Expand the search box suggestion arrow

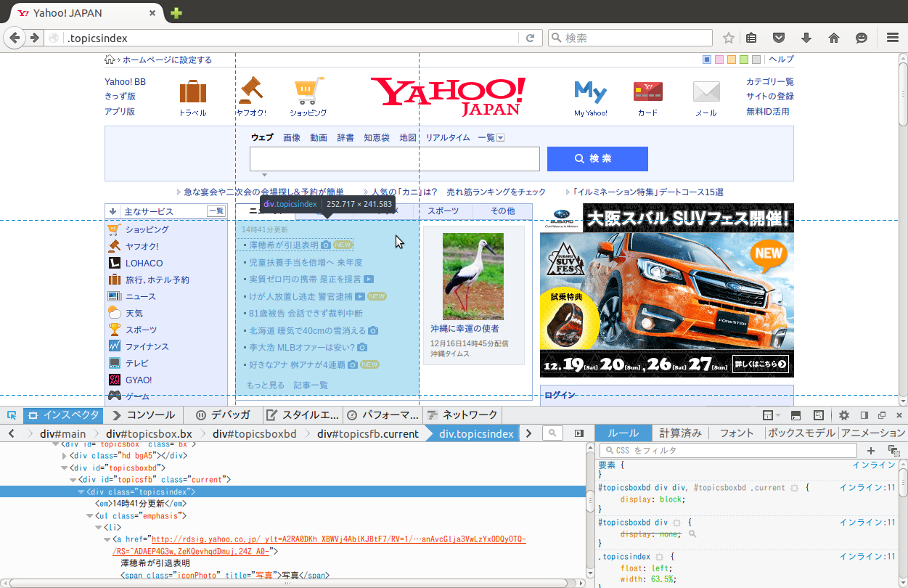[264, 175]
